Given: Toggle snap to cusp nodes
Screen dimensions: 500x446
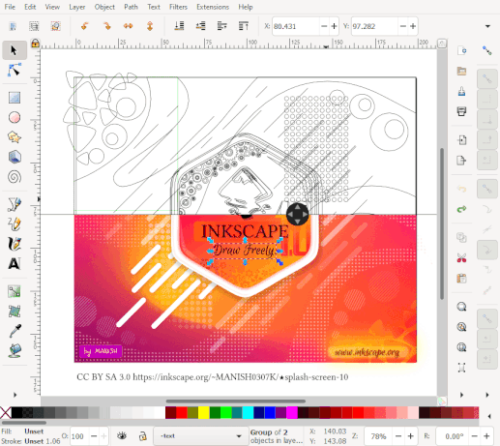Looking at the screenshot, I should point(487,250).
